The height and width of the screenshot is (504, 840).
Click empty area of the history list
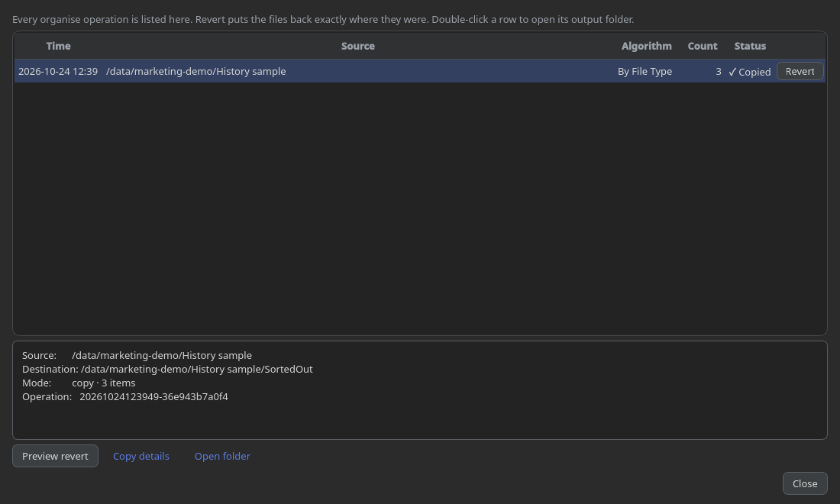420,209
